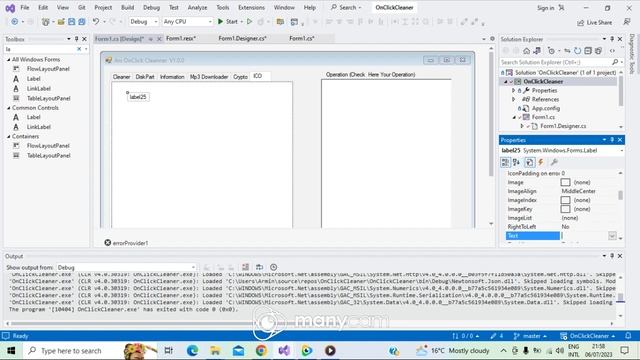Screen dimensions: 640x360
Task: Click the Windows Start button
Action: (x=11, y=351)
